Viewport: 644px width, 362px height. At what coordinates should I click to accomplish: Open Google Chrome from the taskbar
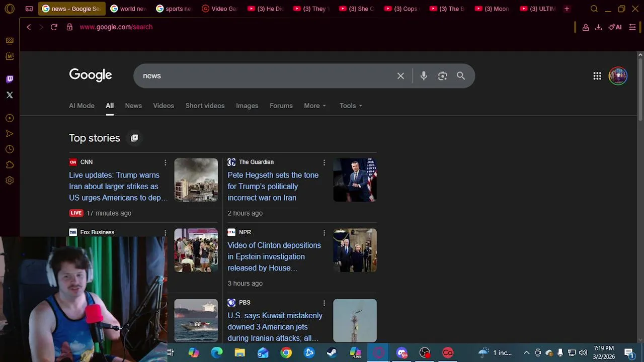click(286, 352)
